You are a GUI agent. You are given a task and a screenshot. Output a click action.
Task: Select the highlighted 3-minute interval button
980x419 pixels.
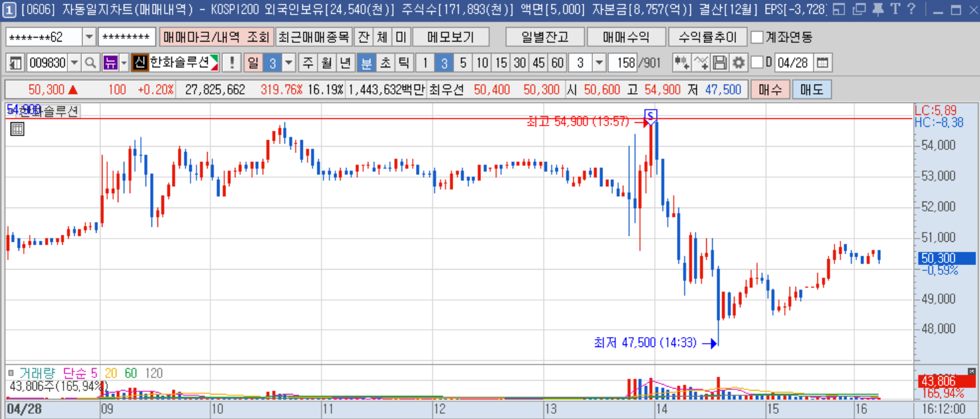click(444, 63)
